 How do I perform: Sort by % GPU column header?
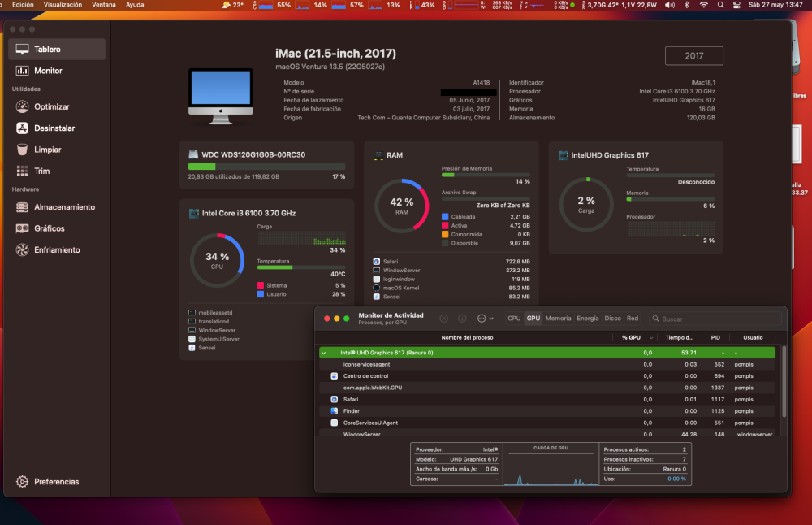634,337
